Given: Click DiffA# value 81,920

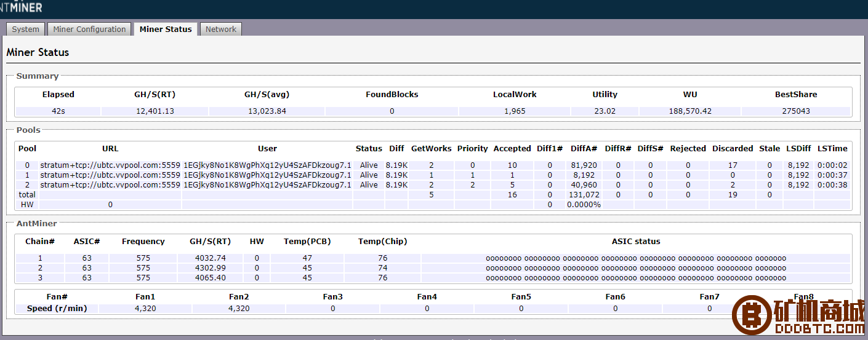Looking at the screenshot, I should pyautogui.click(x=584, y=165).
